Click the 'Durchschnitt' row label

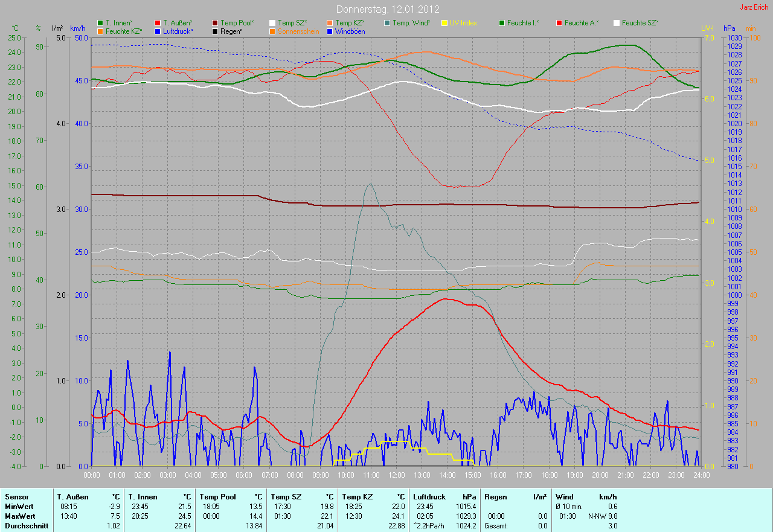click(x=26, y=526)
